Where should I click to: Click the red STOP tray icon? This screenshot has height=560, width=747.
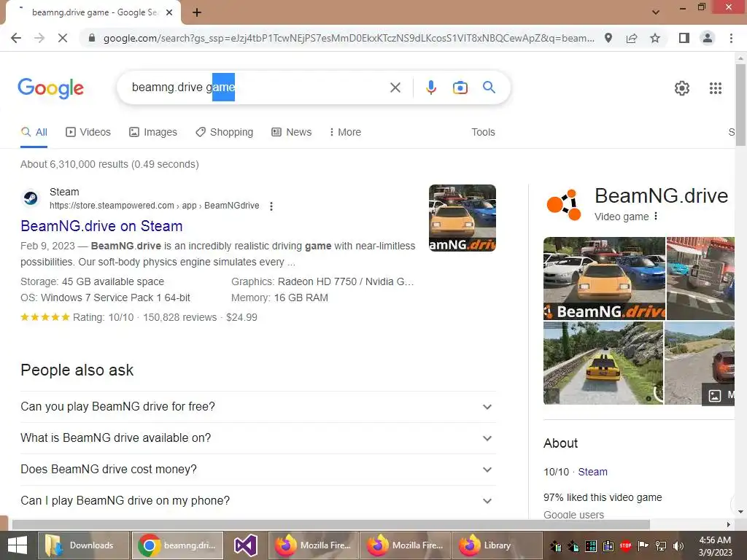point(625,546)
